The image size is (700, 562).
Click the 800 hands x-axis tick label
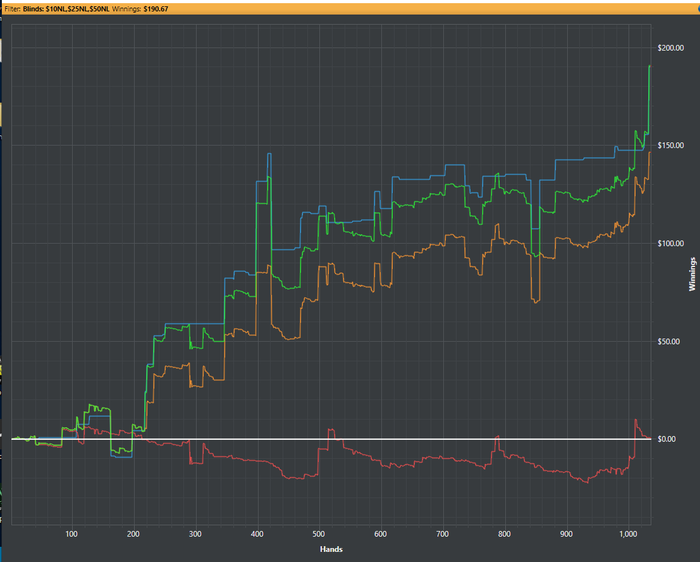click(504, 534)
